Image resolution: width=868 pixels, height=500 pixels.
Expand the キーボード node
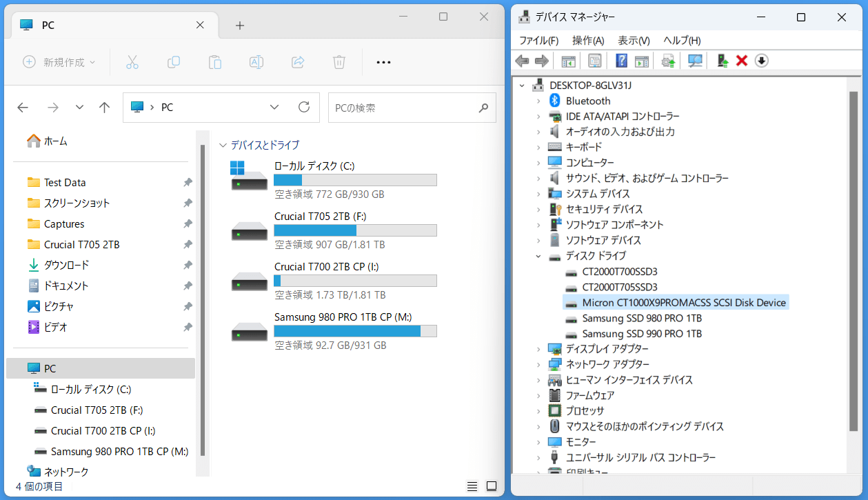(539, 147)
